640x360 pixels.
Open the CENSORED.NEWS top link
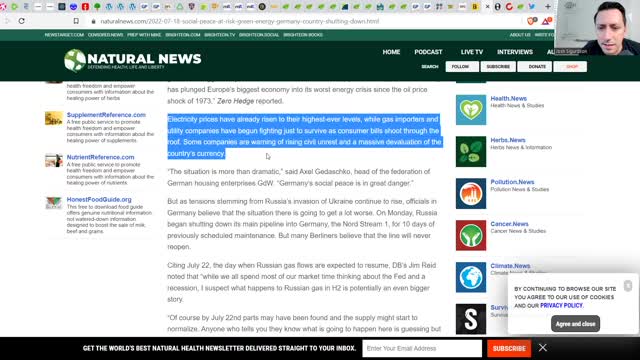click(105, 35)
